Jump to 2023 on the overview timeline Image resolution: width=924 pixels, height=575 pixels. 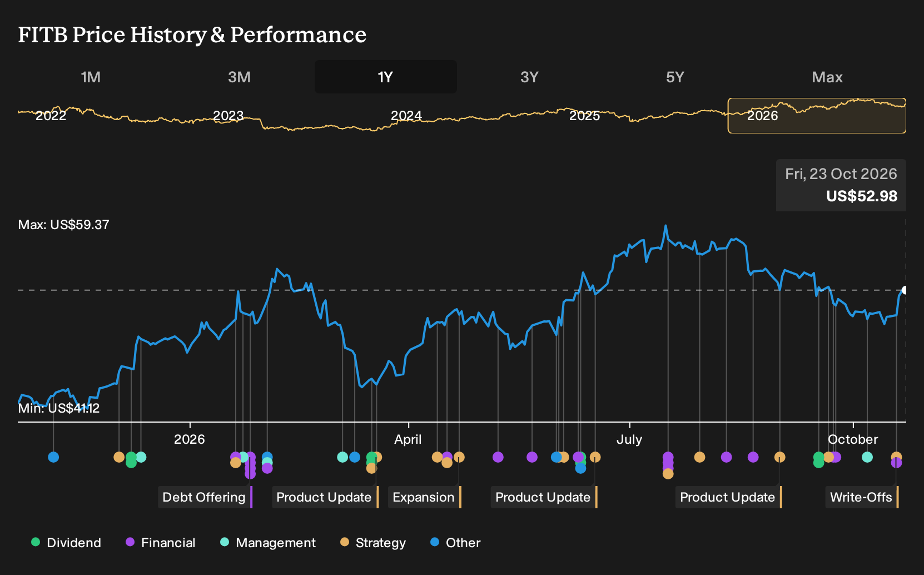[228, 116]
